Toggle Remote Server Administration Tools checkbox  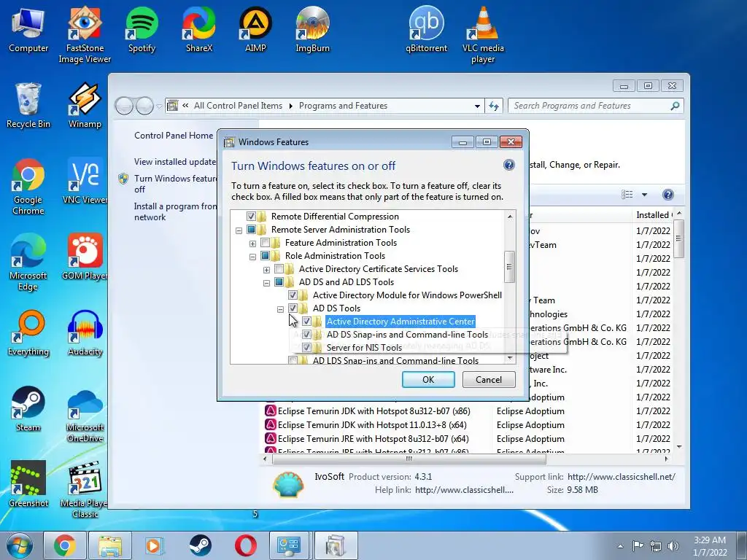[x=251, y=230]
